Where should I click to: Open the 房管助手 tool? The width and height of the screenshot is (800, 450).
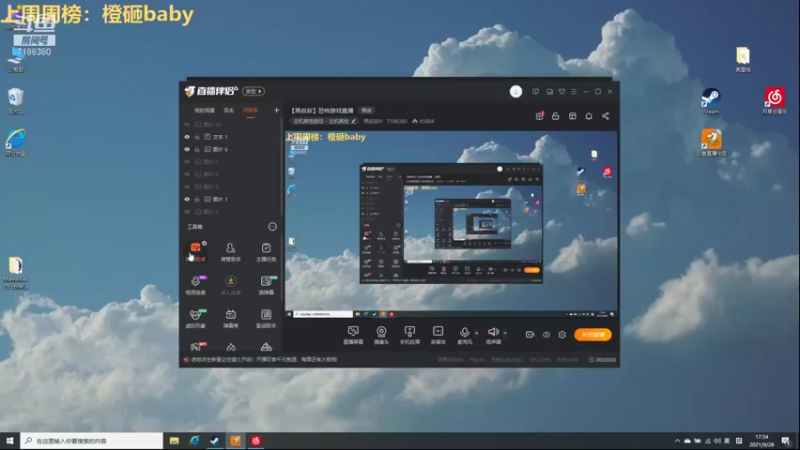tap(231, 252)
